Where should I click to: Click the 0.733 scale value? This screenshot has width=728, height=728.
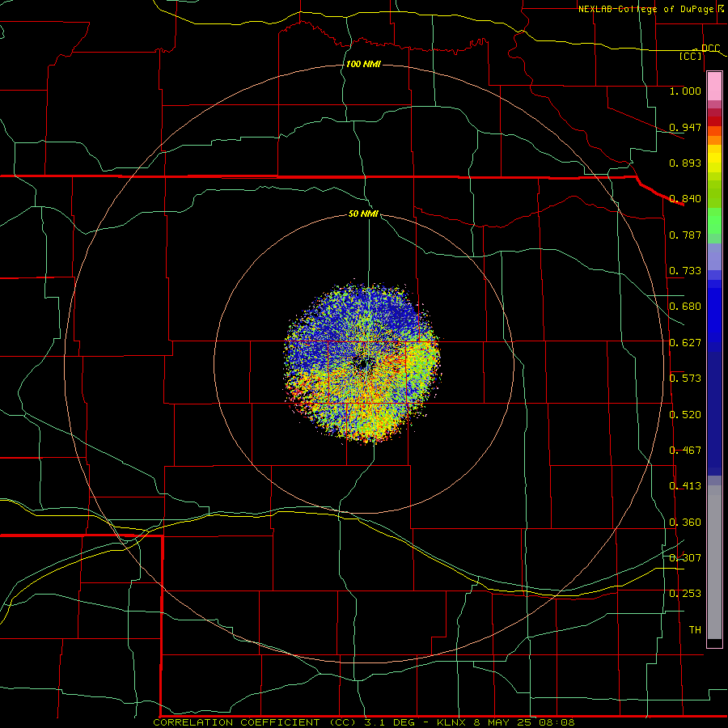(x=685, y=271)
